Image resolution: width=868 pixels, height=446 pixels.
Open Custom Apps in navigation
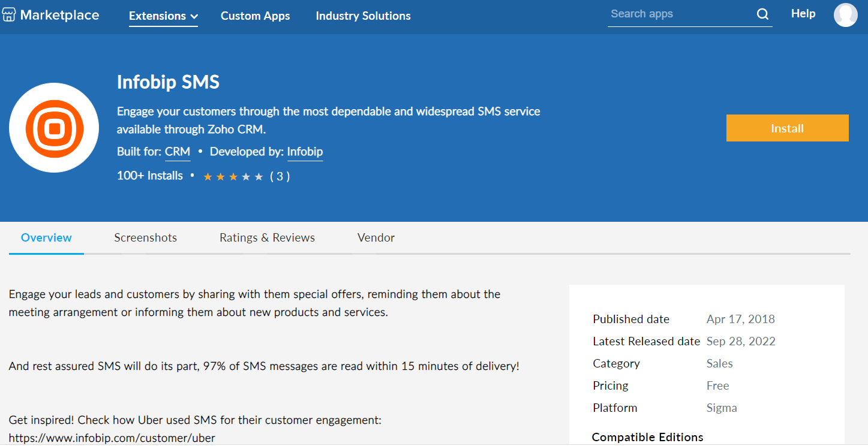click(x=255, y=16)
